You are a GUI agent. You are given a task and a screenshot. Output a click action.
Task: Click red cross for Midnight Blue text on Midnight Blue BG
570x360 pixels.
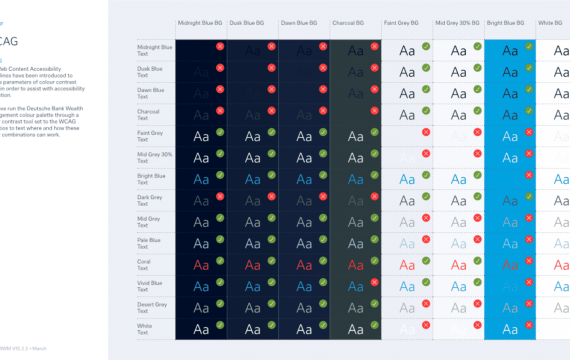220,46
